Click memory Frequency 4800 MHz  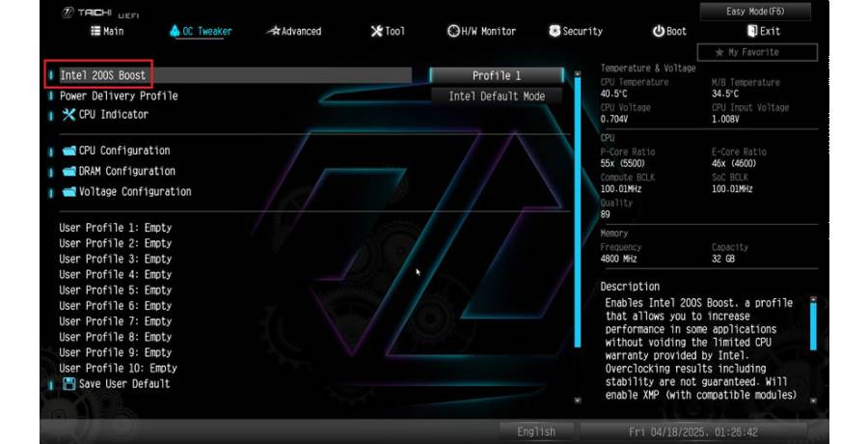pyautogui.click(x=619, y=259)
